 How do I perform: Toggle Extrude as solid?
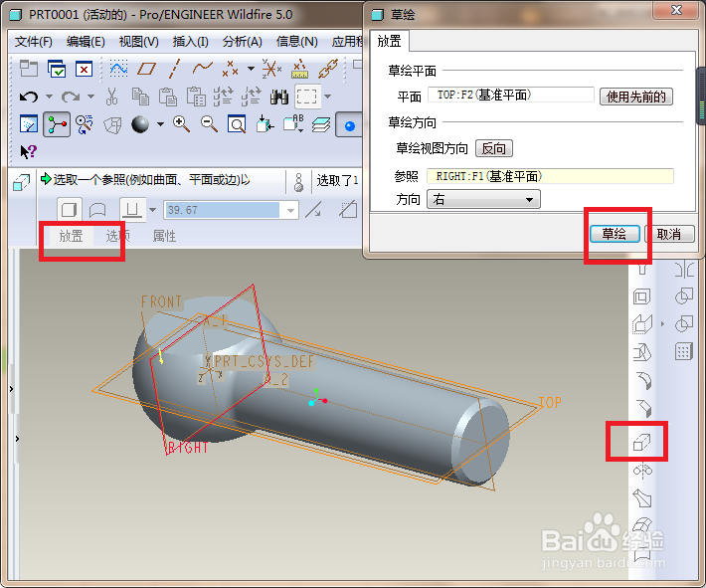click(70, 210)
